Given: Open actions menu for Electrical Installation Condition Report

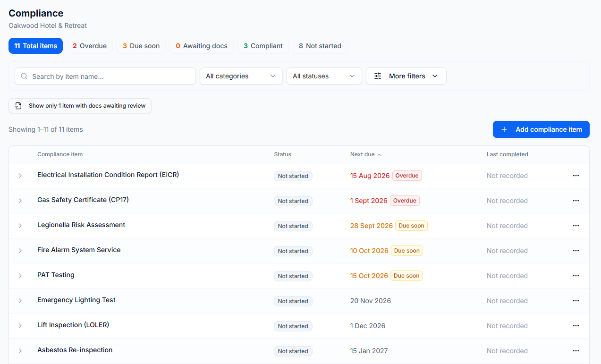Looking at the screenshot, I should point(576,176).
